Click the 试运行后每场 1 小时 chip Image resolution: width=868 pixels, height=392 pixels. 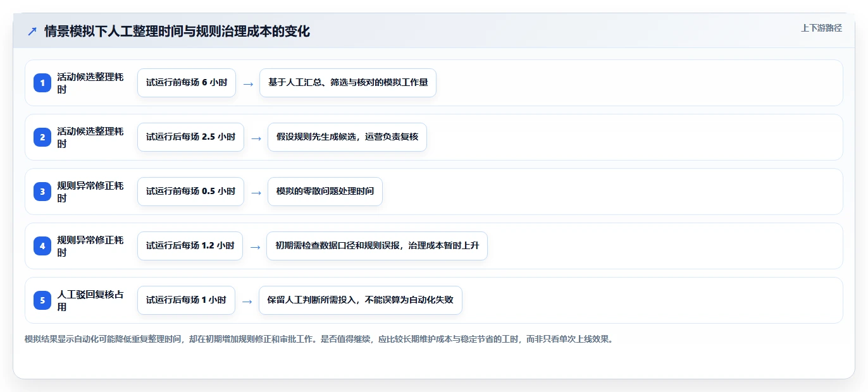coord(186,300)
